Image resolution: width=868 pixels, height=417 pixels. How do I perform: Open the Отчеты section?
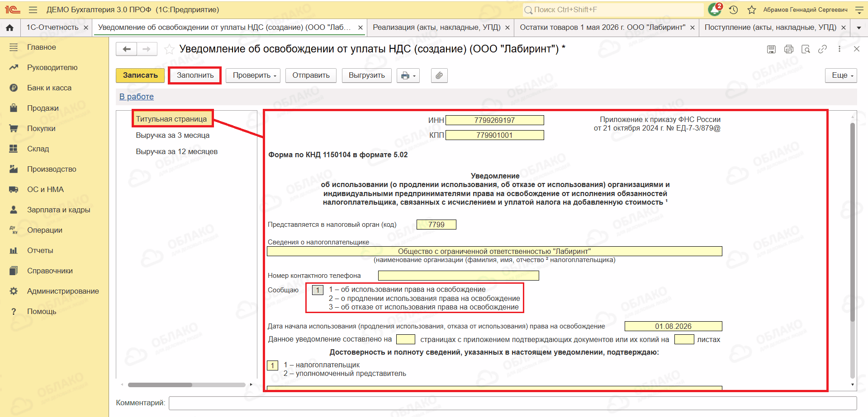[40, 250]
